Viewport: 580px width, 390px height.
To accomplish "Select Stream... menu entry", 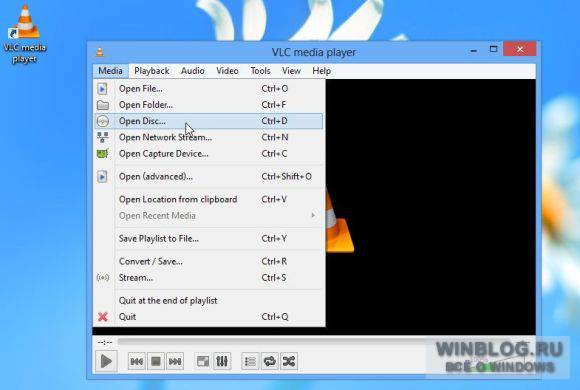I will (209, 278).
